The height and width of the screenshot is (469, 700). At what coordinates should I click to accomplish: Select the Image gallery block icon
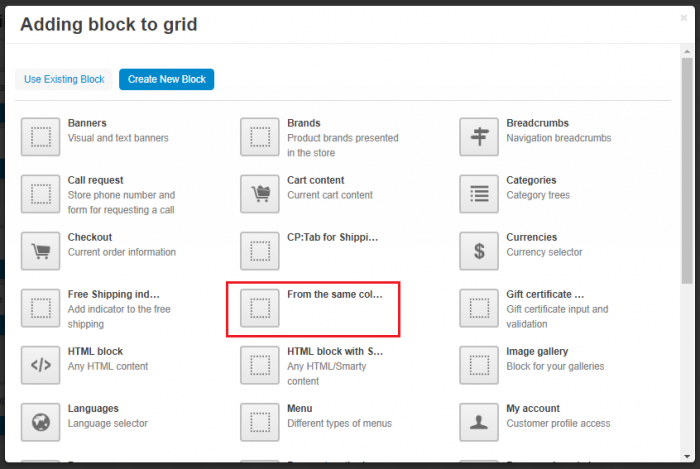479,365
